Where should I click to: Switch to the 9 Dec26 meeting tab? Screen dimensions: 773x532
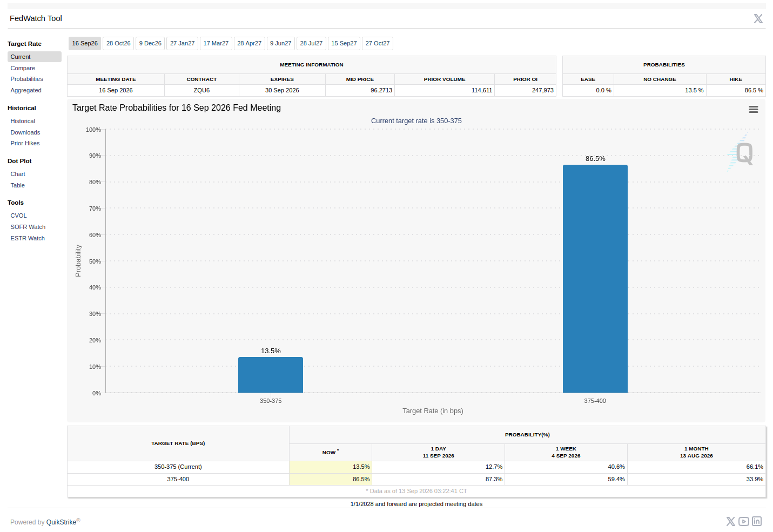coord(150,43)
